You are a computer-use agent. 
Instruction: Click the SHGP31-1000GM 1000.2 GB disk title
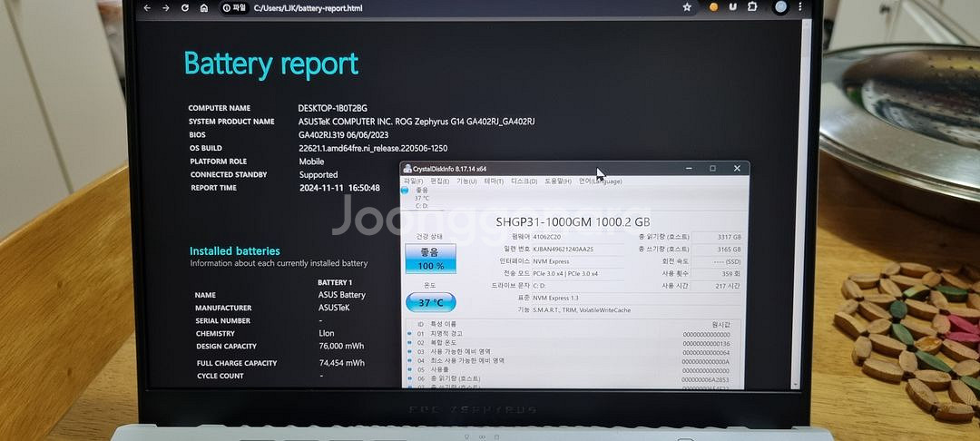pos(573,221)
